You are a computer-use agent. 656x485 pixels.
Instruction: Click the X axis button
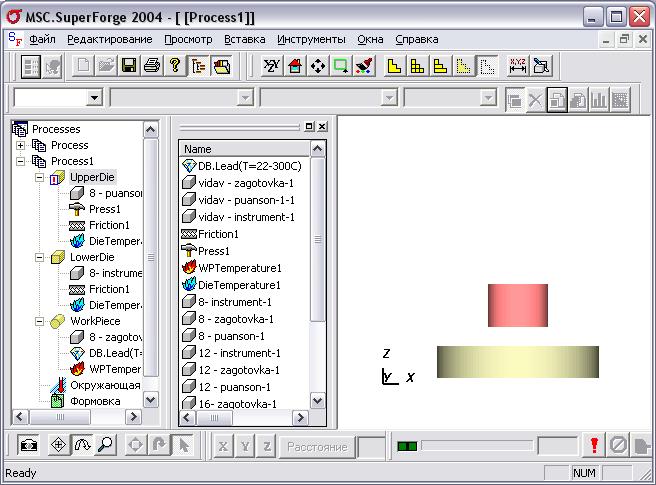click(x=223, y=447)
